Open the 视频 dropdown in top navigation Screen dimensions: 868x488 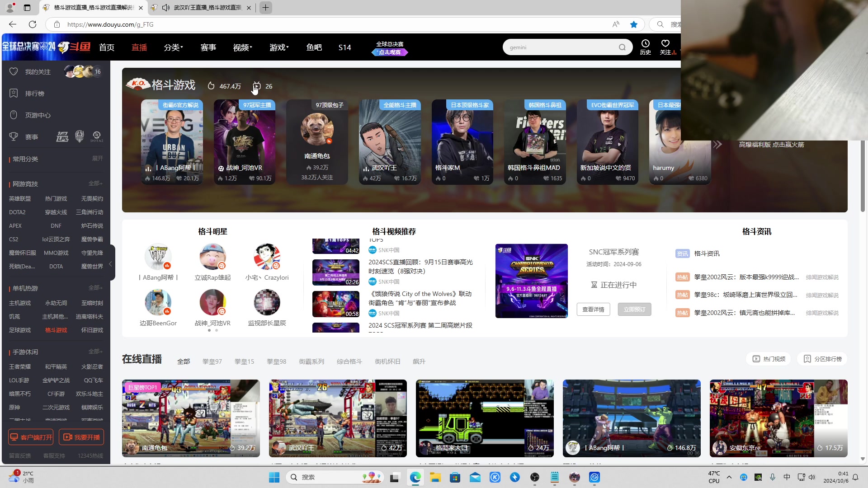pos(242,47)
